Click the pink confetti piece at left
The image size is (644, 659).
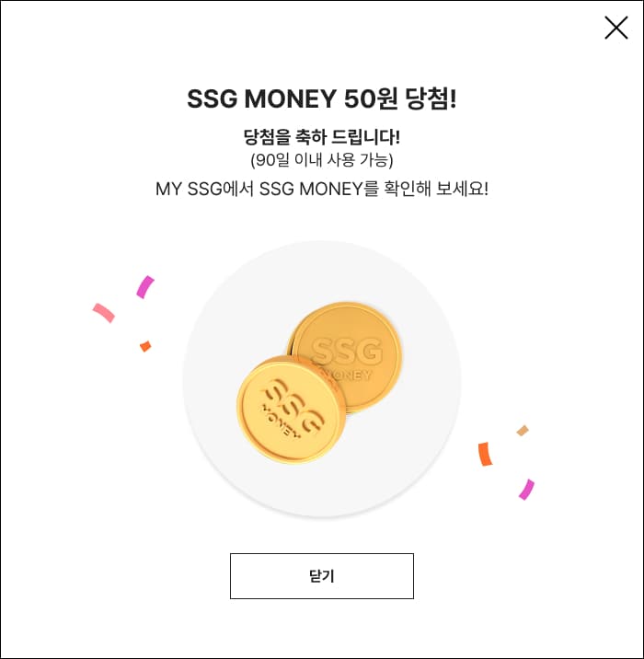coord(103,313)
